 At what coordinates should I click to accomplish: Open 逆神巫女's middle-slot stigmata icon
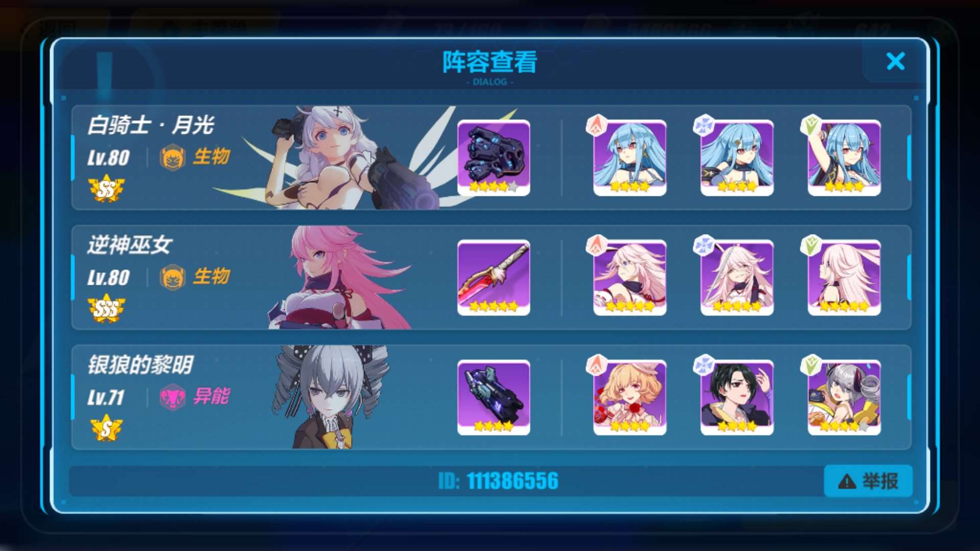(x=737, y=278)
